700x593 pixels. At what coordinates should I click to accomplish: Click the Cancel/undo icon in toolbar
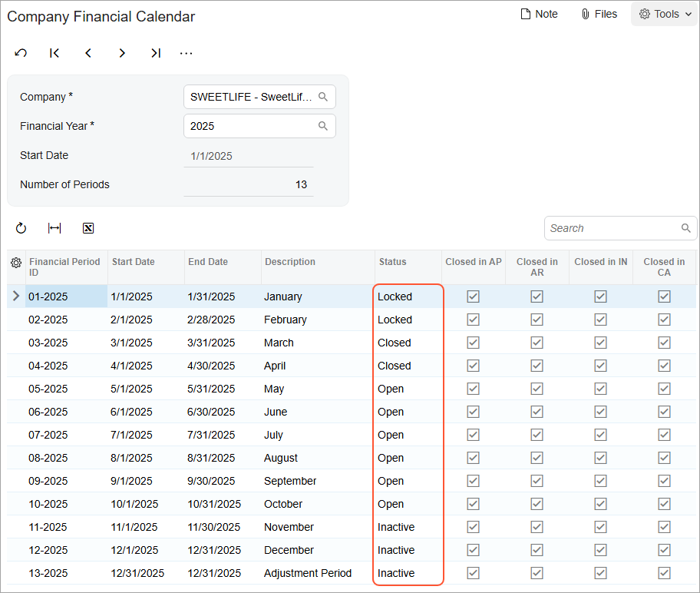21,53
